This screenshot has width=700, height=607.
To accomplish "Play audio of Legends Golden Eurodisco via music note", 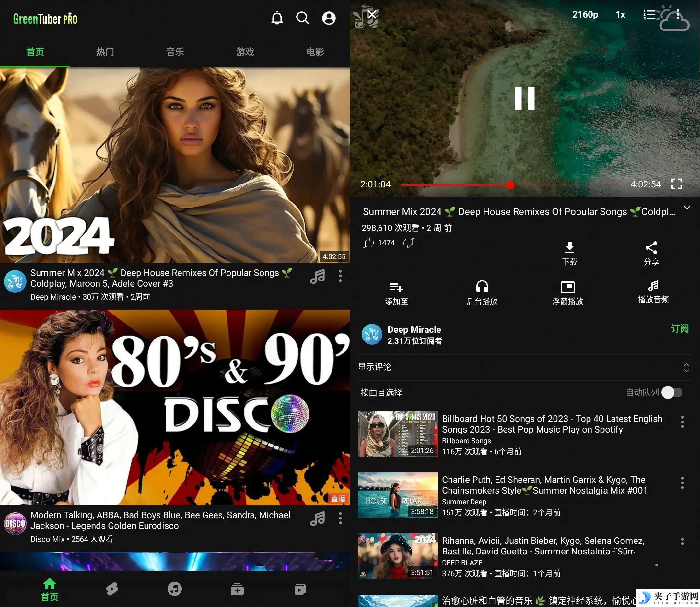I will click(x=318, y=518).
